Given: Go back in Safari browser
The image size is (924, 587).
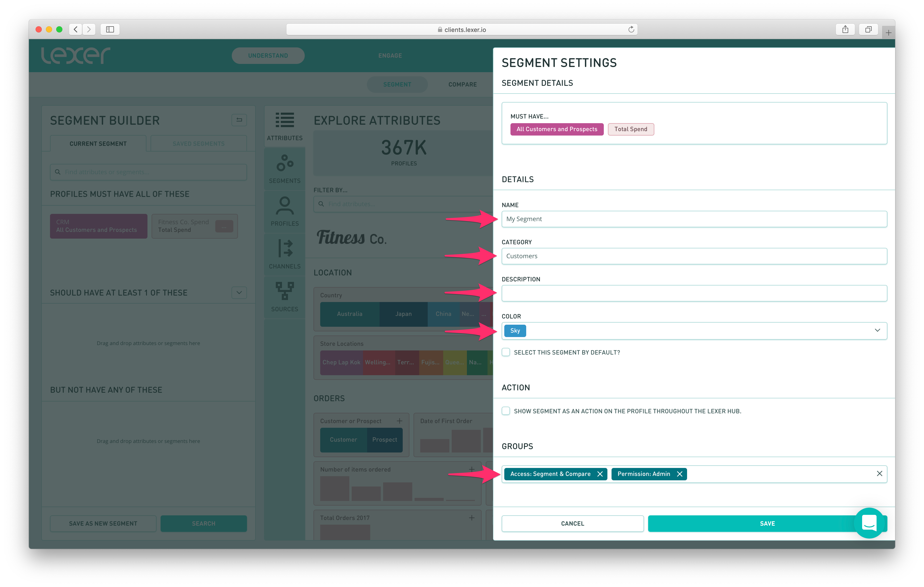Looking at the screenshot, I should (x=76, y=29).
